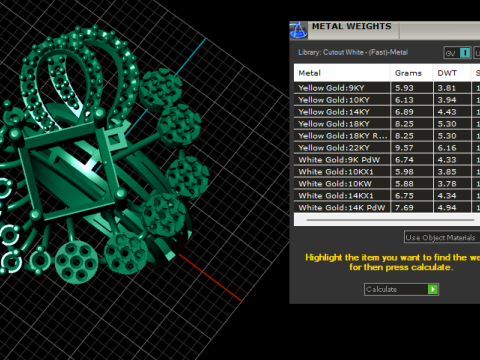
Task: Click the 5.98 grams value for 10KX1
Action: point(404,172)
